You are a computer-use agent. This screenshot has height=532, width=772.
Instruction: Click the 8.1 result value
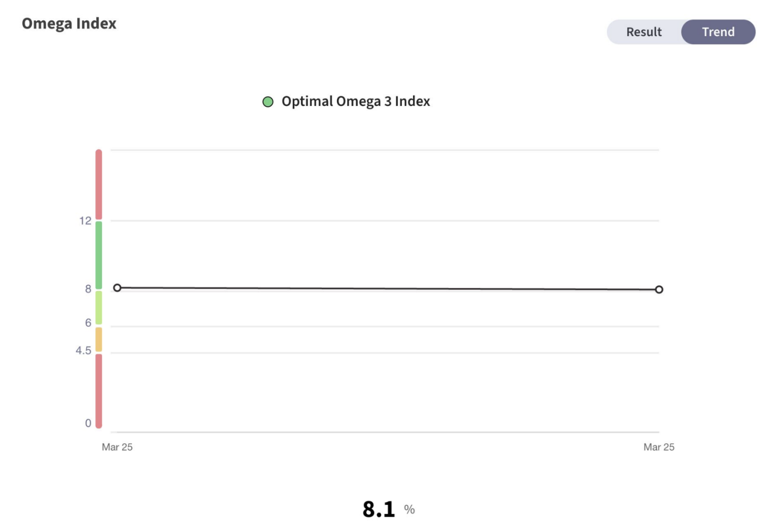coord(379,509)
